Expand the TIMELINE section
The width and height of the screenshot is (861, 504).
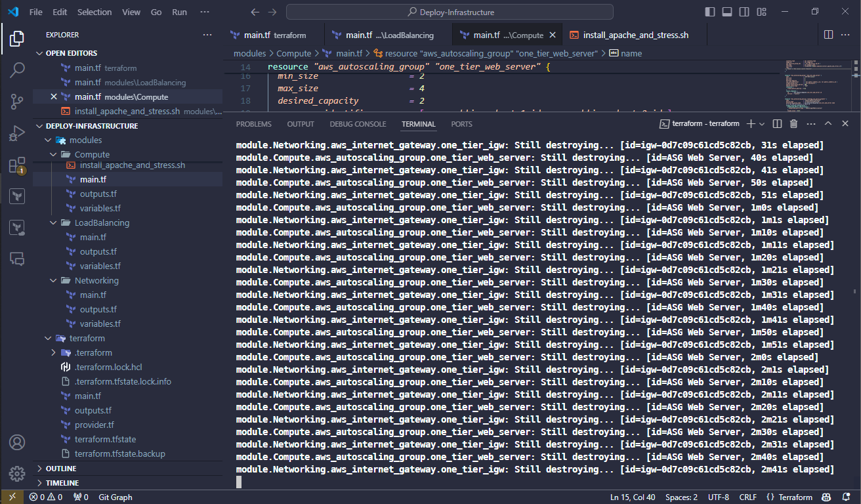pyautogui.click(x=128, y=483)
